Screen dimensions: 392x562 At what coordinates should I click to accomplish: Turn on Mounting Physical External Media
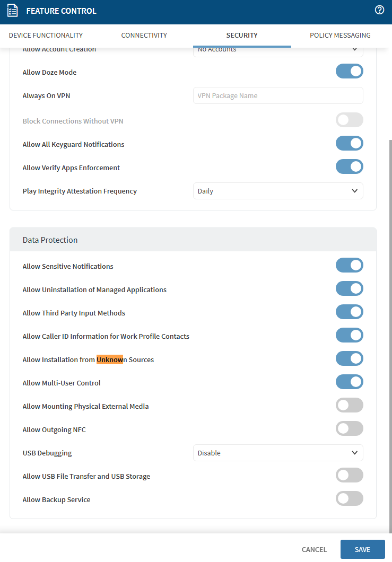coord(349,405)
